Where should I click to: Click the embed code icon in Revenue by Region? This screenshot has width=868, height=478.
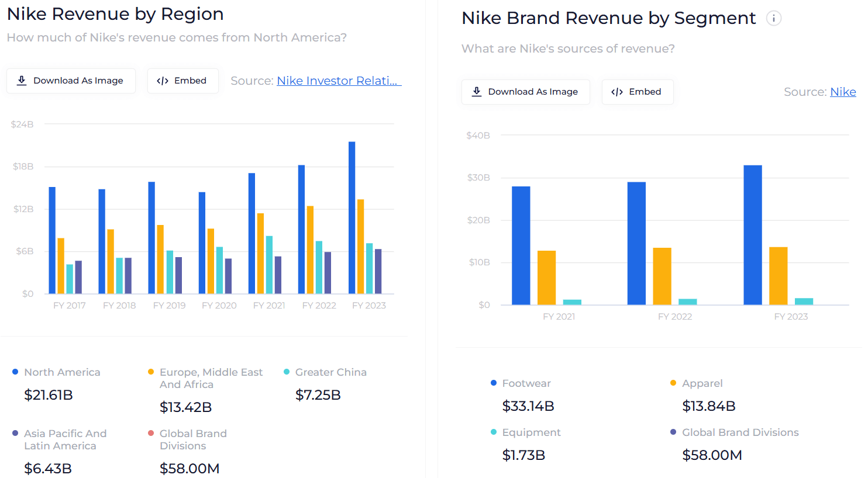tap(163, 81)
